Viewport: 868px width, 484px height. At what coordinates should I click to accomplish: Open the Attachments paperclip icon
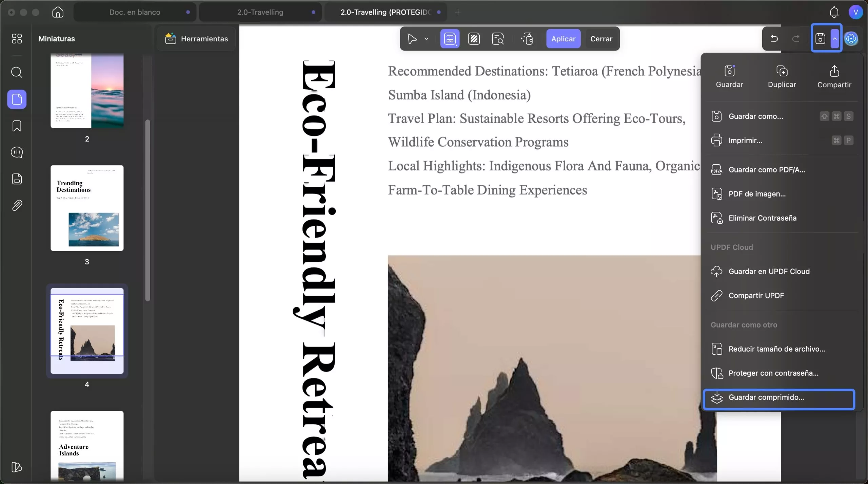coord(17,205)
